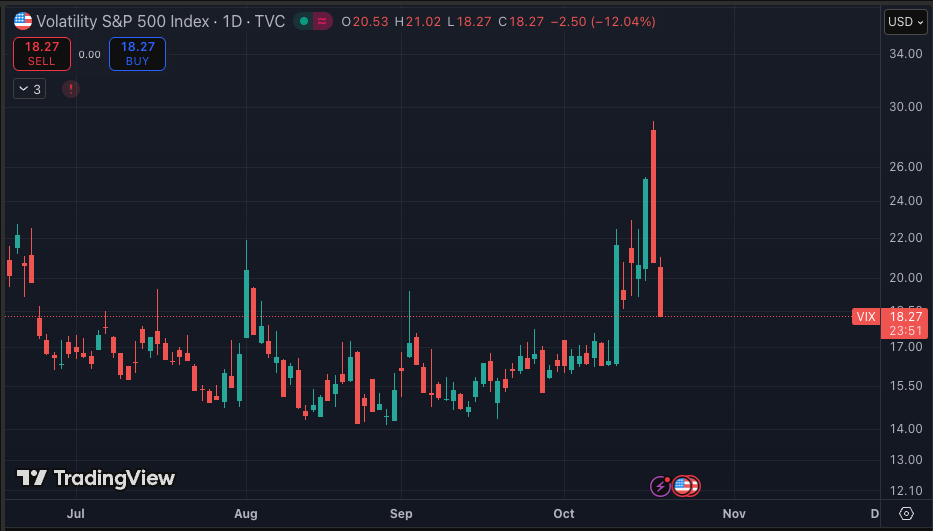Click the 18.27 BUY button
Screen dimensions: 933x531
click(137, 54)
